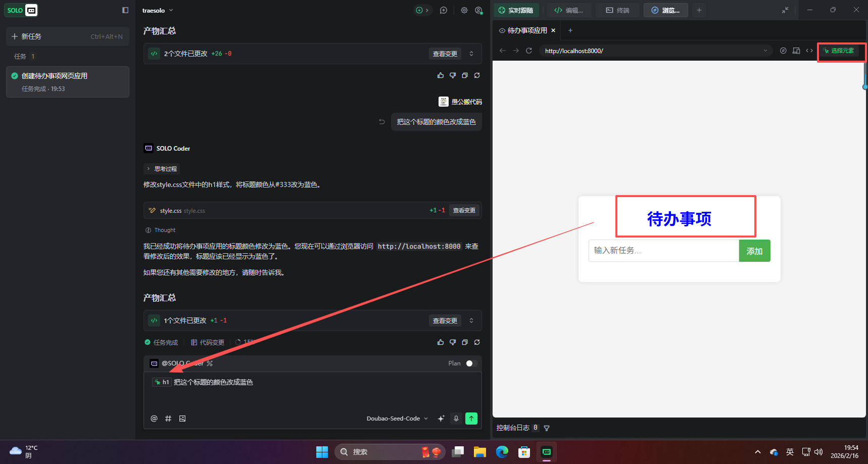Open the SOLO settings gear icon
868x464 pixels.
click(464, 10)
